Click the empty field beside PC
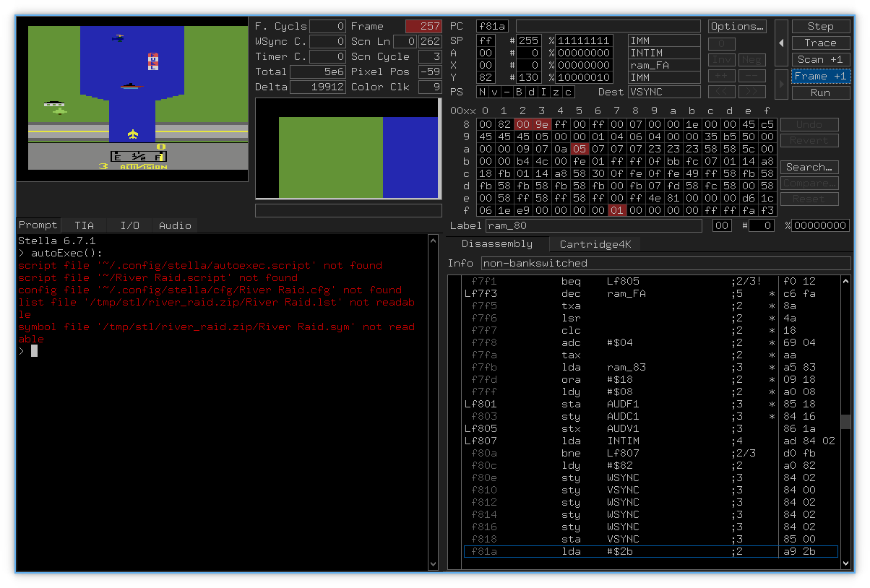Screen dimensions: 870x588 [608, 26]
